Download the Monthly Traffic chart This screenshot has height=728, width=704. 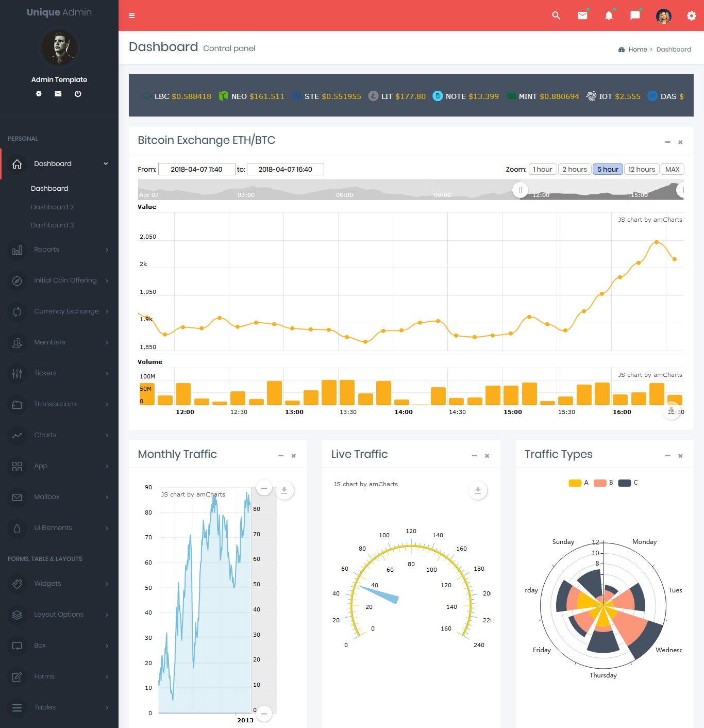[284, 490]
